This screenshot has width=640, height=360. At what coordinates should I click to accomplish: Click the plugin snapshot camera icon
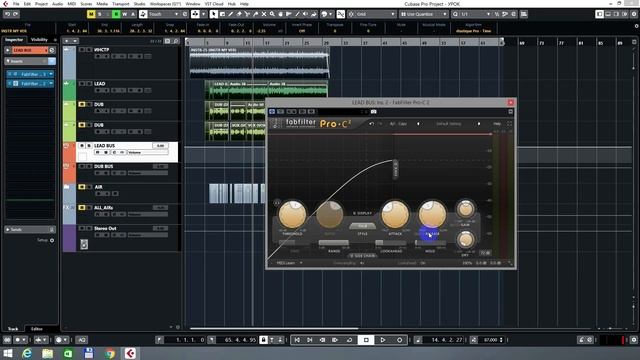coord(373,112)
